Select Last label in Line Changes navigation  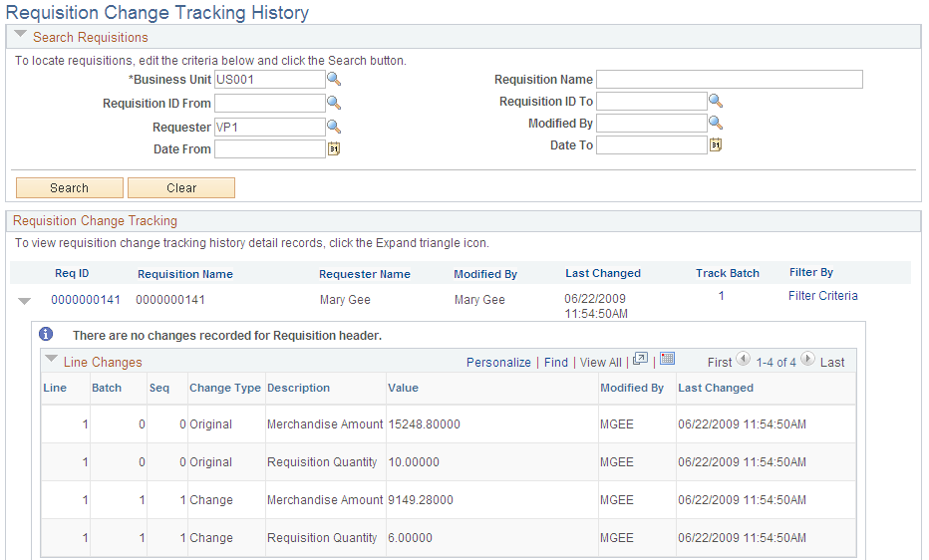(x=832, y=363)
